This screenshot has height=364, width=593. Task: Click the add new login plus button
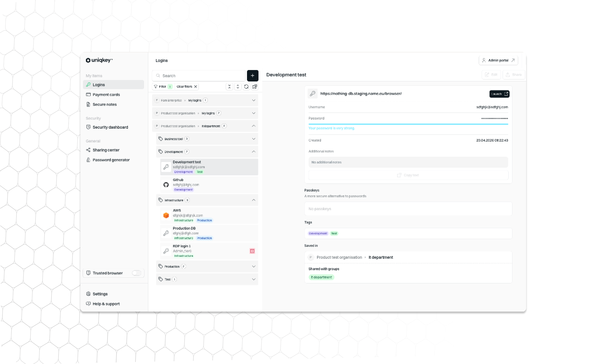click(252, 76)
